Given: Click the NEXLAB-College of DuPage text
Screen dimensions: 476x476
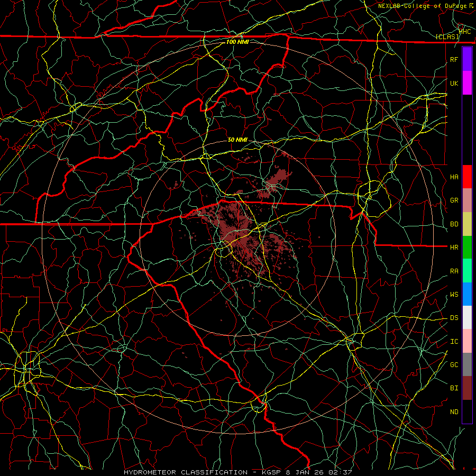Looking at the screenshot, I should tap(423, 6).
